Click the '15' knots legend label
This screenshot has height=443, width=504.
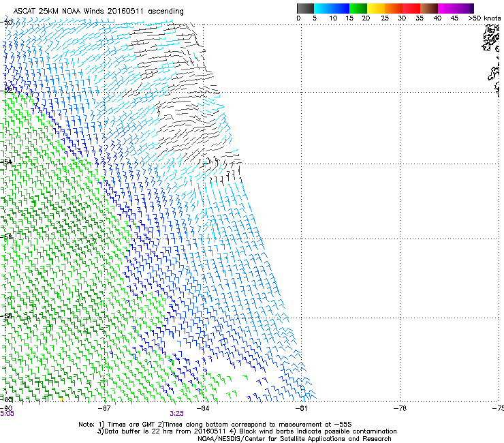(349, 18)
